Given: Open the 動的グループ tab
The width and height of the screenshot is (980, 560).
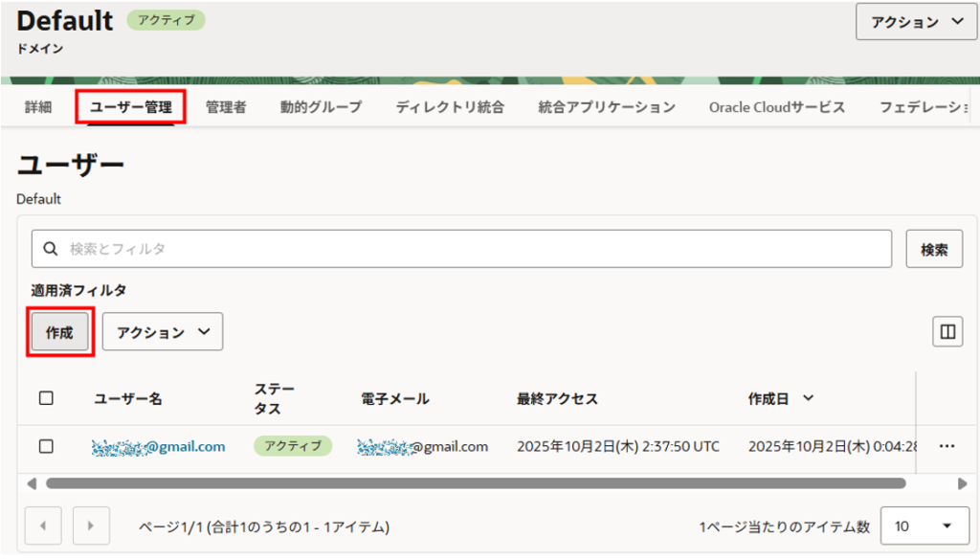Looking at the screenshot, I should tap(321, 107).
